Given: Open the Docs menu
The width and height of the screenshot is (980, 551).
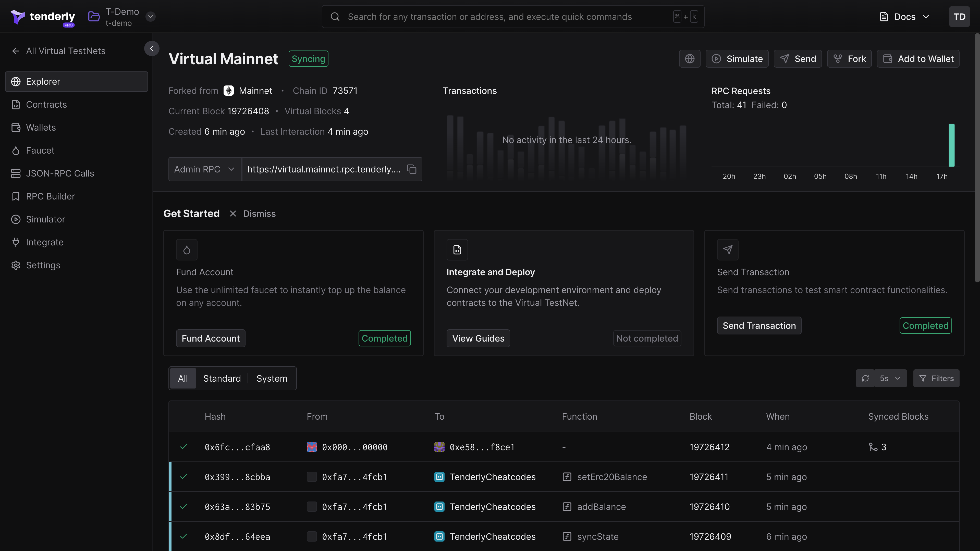Looking at the screenshot, I should point(904,16).
